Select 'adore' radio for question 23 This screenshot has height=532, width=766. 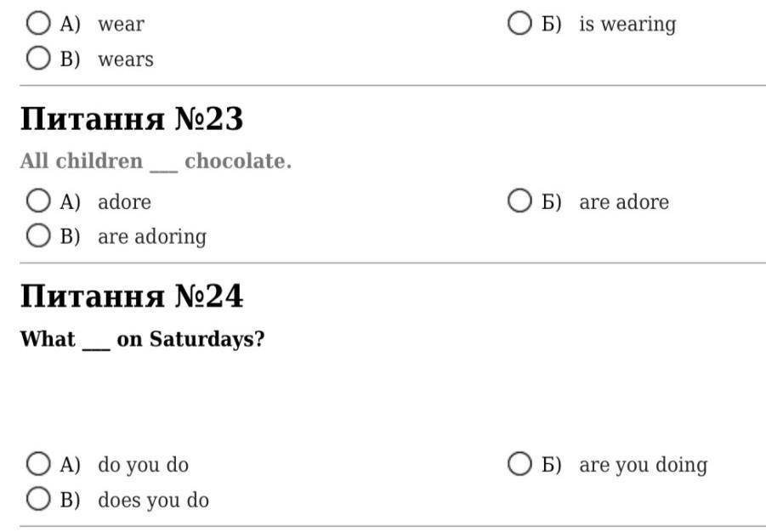[x=38, y=201]
